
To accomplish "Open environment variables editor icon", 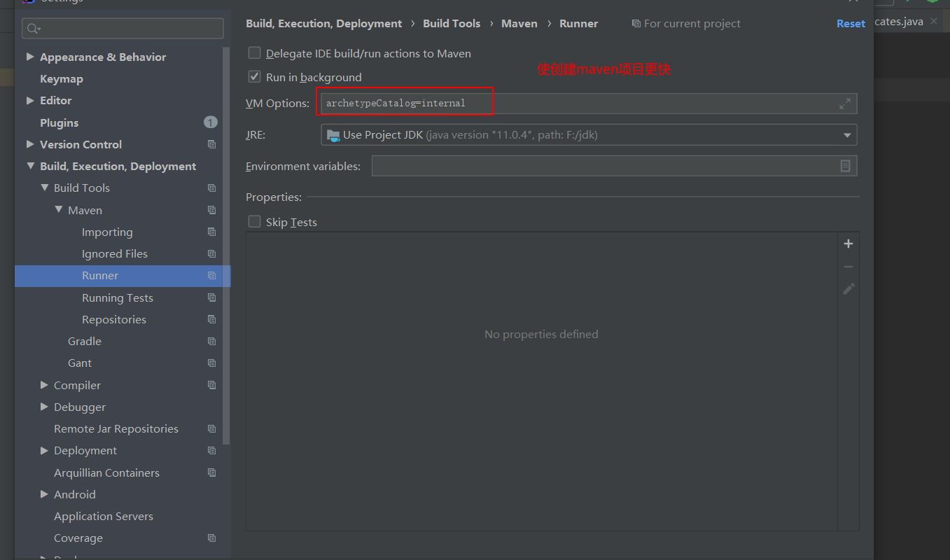I will 845,166.
